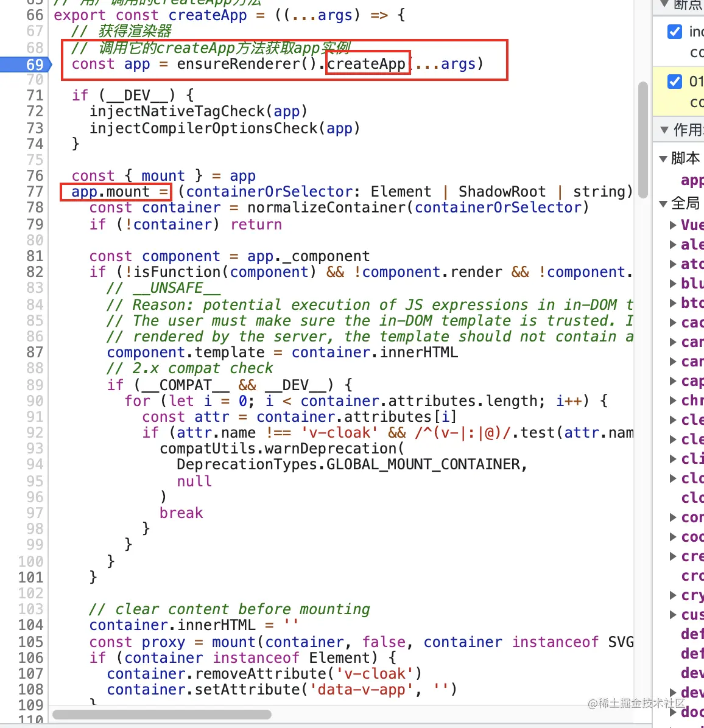The height and width of the screenshot is (728, 704).
Task: Set a breakpoint on line 77
Action: pyautogui.click(x=34, y=192)
